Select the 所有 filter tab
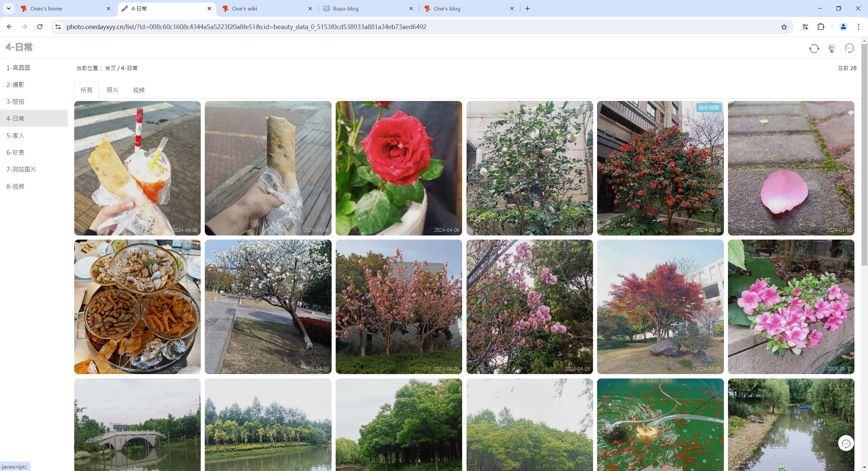The image size is (868, 471). tap(86, 90)
